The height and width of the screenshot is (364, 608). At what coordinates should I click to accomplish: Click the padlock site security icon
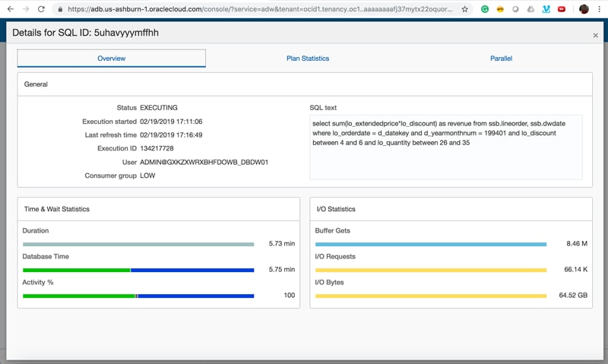pyautogui.click(x=60, y=10)
